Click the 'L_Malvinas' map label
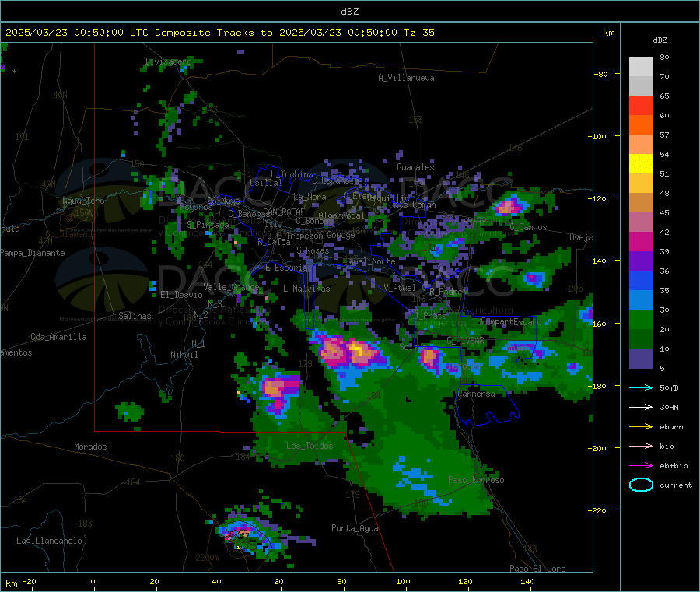 pos(306,289)
